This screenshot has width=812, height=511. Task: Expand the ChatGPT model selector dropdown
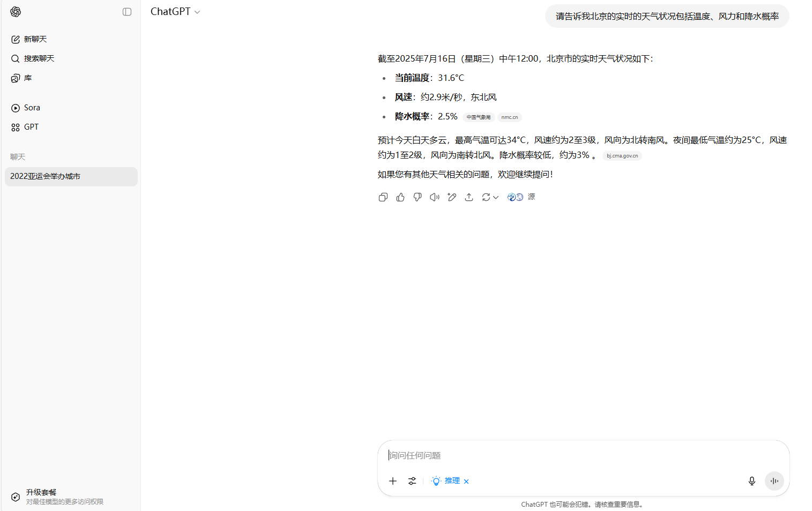175,12
